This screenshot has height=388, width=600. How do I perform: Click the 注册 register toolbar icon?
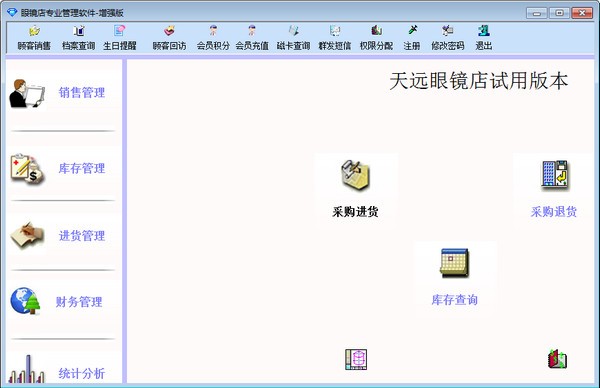(x=412, y=38)
